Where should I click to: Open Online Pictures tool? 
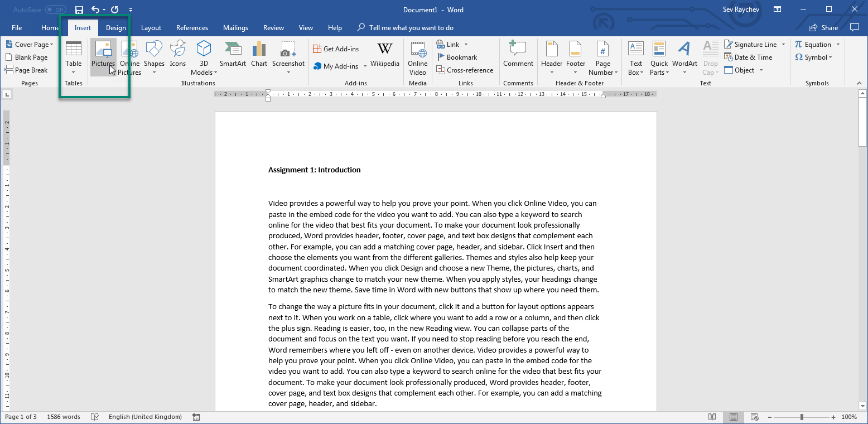(x=130, y=57)
